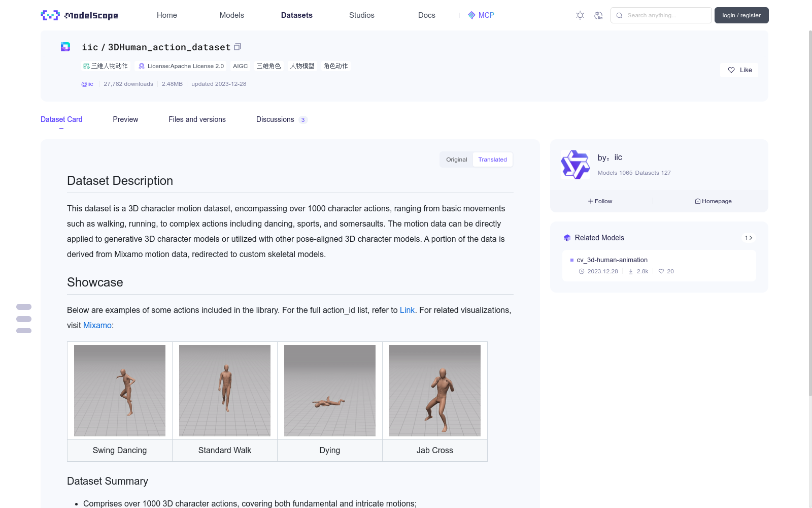Screen dimensions: 812x508
Task: Click the 三维角色 tag
Action: [268, 66]
